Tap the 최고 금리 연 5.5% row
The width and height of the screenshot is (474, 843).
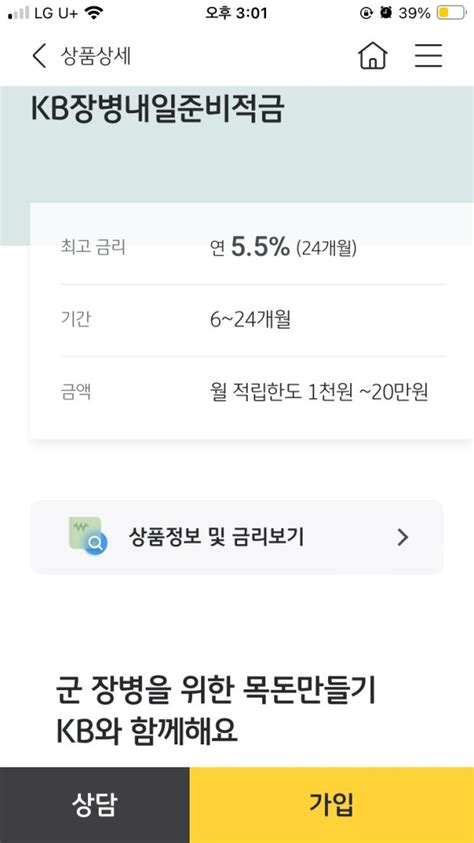pos(253,248)
